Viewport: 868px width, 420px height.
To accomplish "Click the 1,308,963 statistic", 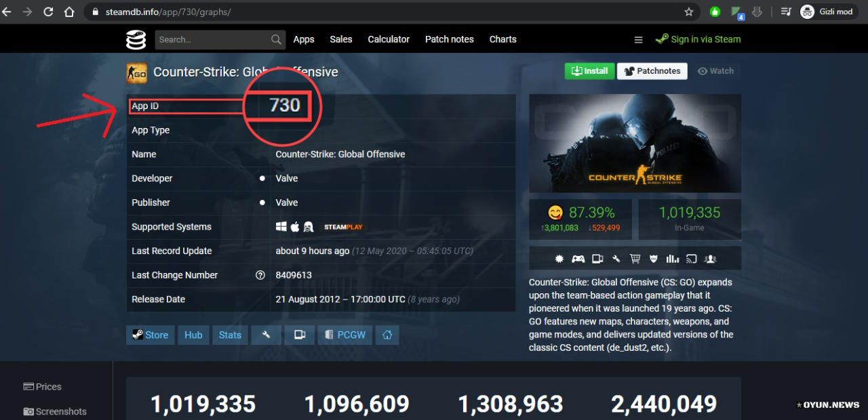I will [x=511, y=404].
